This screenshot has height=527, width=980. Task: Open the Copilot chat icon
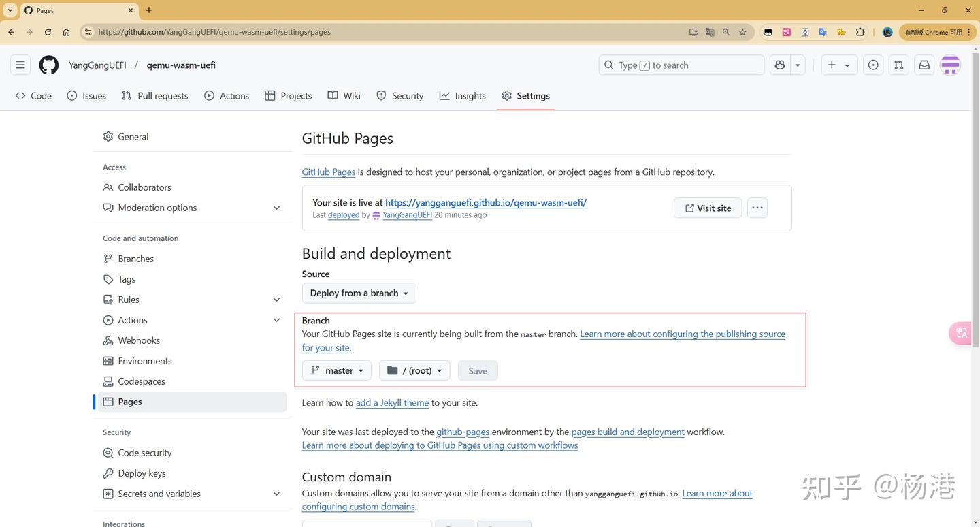point(780,65)
